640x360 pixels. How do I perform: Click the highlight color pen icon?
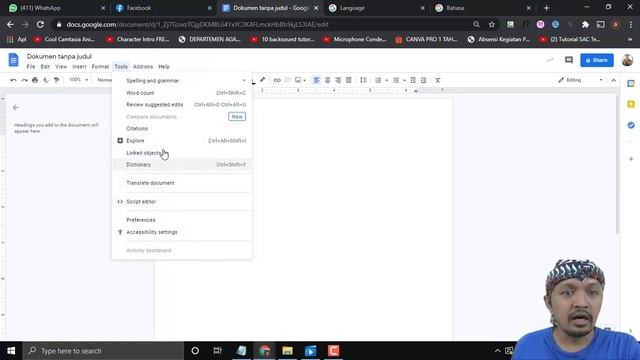click(x=262, y=80)
